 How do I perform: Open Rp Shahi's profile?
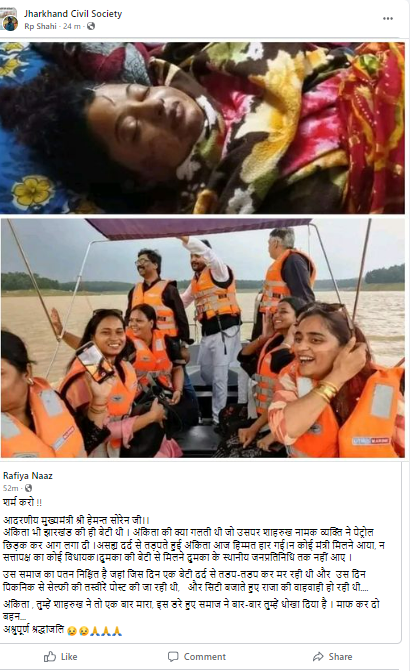pyautogui.click(x=40, y=26)
